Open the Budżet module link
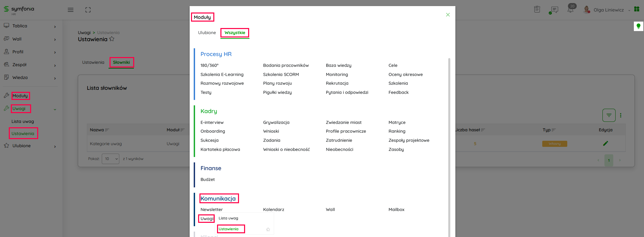The width and height of the screenshot is (644, 237). coord(208,180)
